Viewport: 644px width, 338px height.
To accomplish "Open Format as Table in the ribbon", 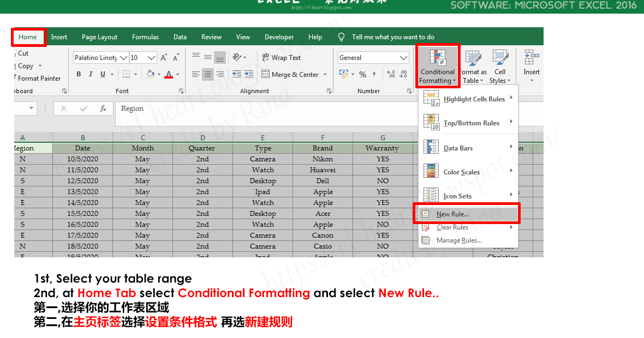I will (473, 65).
